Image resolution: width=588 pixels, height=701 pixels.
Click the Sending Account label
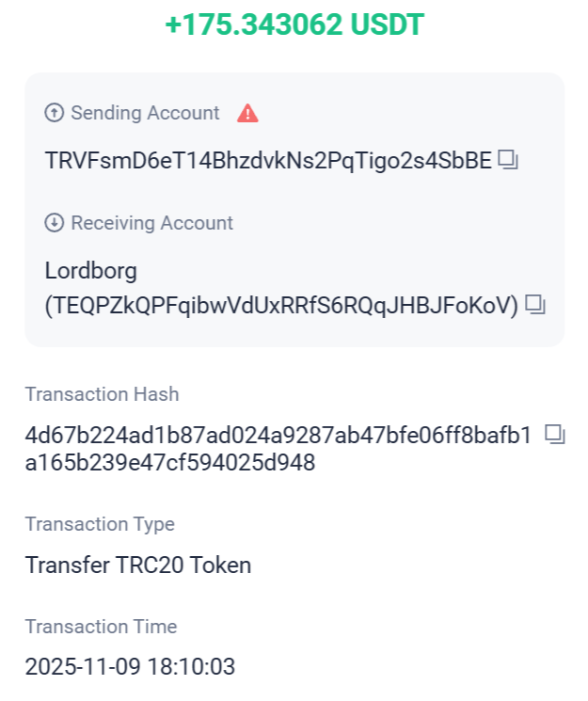tap(145, 113)
